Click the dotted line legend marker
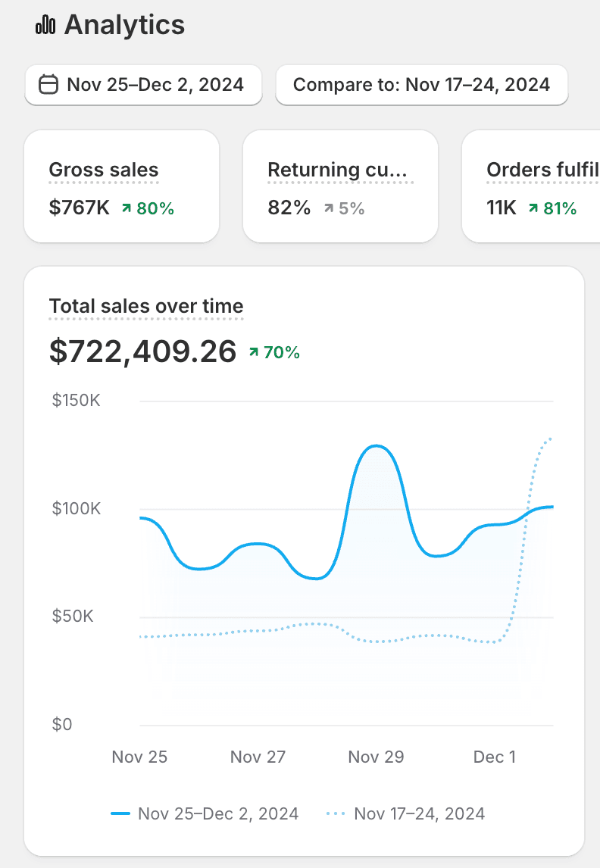The image size is (600, 868). (x=336, y=814)
